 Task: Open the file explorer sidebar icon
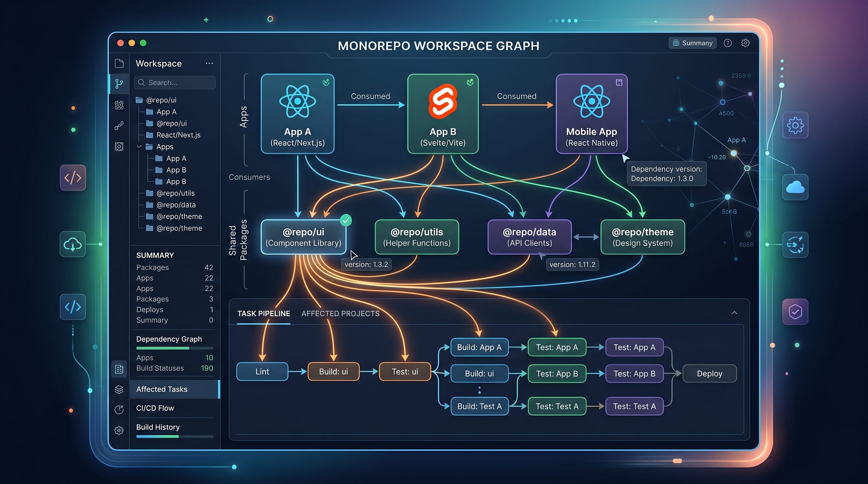coord(119,63)
